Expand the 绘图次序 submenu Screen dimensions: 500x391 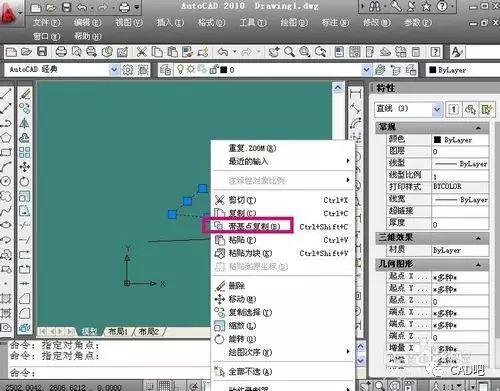(283, 352)
